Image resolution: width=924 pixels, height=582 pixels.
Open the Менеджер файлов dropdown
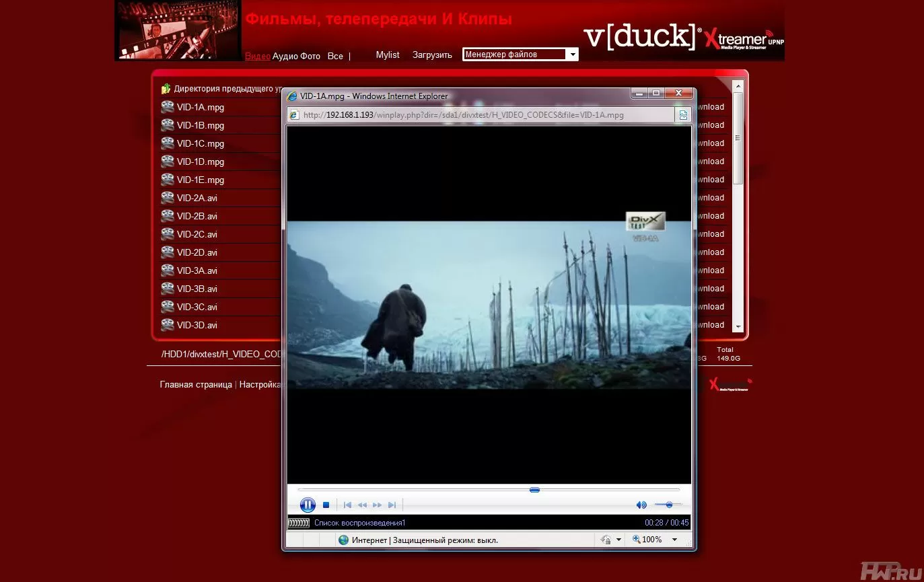point(520,54)
